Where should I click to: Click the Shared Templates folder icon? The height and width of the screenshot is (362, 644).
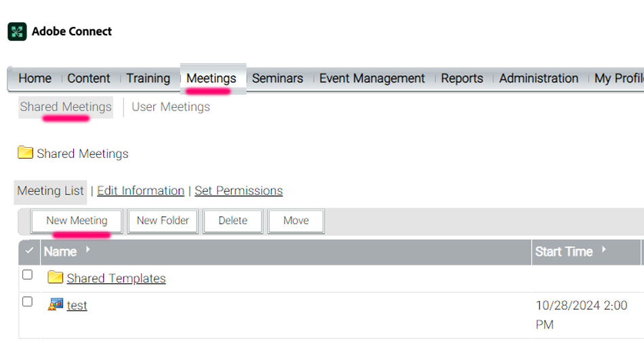click(55, 277)
